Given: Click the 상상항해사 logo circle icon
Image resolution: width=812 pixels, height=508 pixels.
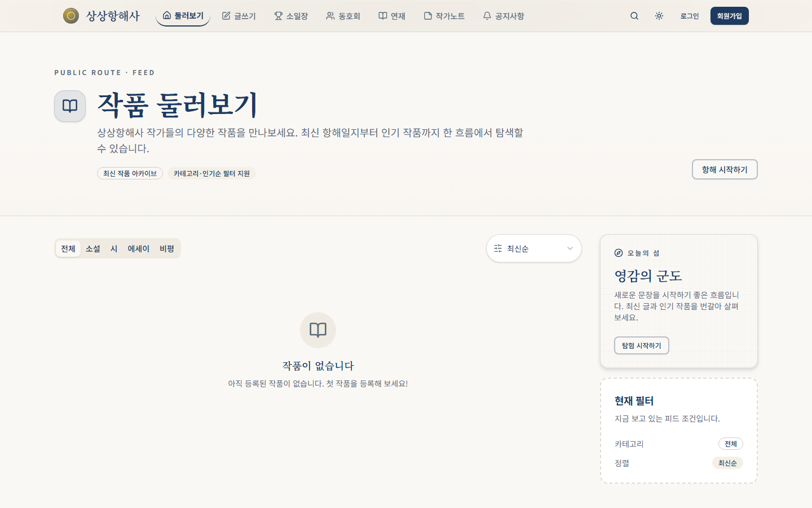Looking at the screenshot, I should [71, 16].
